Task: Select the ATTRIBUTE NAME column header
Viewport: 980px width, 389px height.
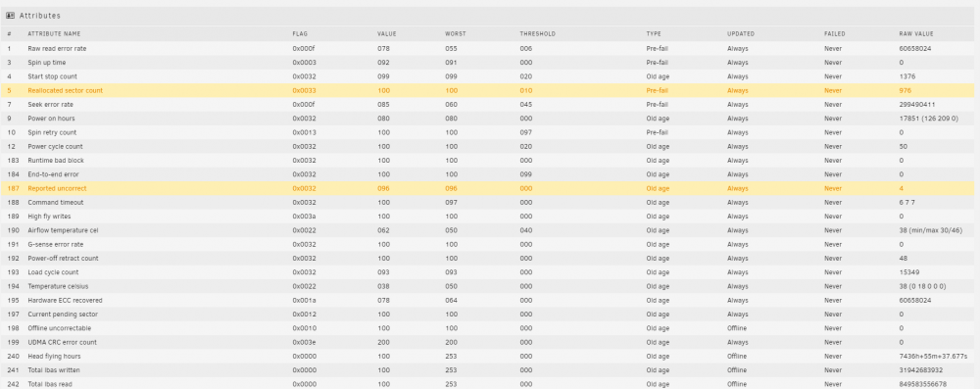Action: pyautogui.click(x=54, y=33)
